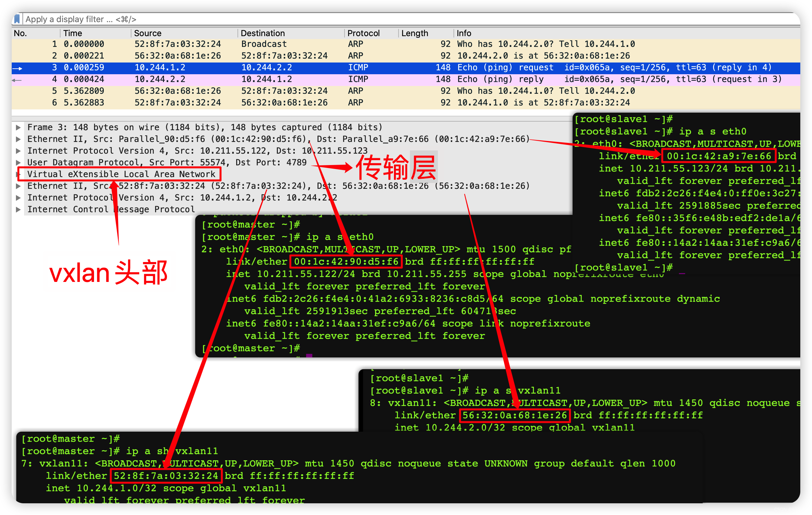Click 'ip a sh vxlan11' command in master terminal
Image resolution: width=812 pixels, height=515 pixels.
(x=172, y=451)
